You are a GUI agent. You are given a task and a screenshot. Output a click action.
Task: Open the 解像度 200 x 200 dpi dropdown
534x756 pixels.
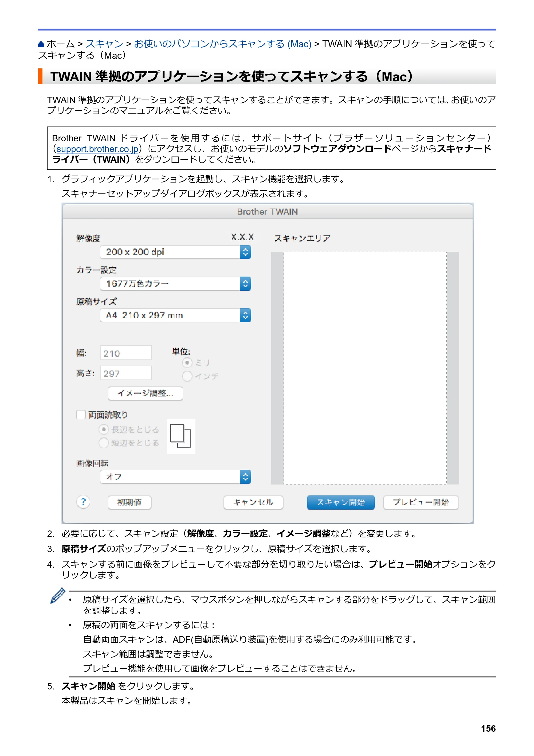(175, 252)
